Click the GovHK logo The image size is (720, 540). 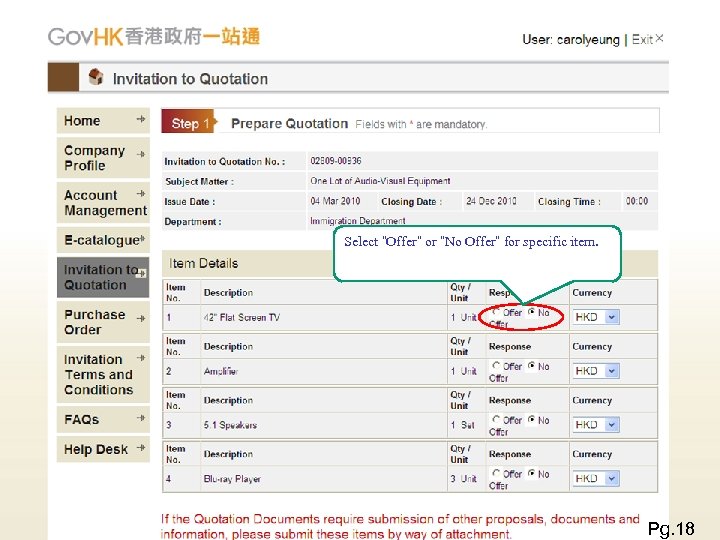click(x=154, y=36)
